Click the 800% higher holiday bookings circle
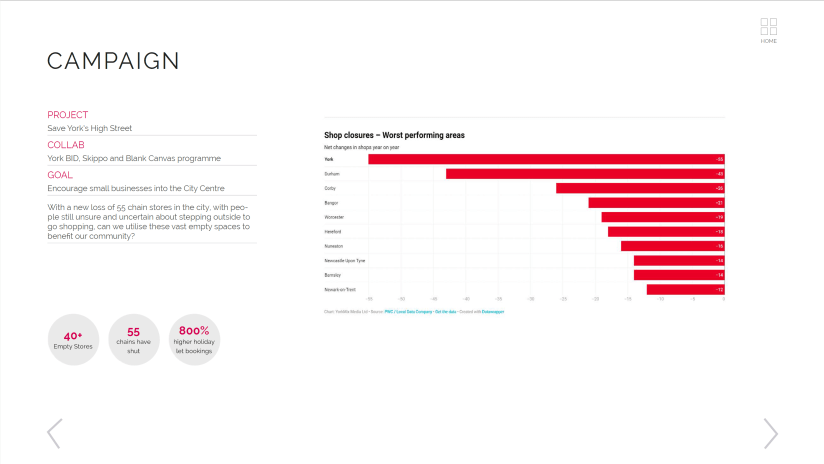 (194, 340)
